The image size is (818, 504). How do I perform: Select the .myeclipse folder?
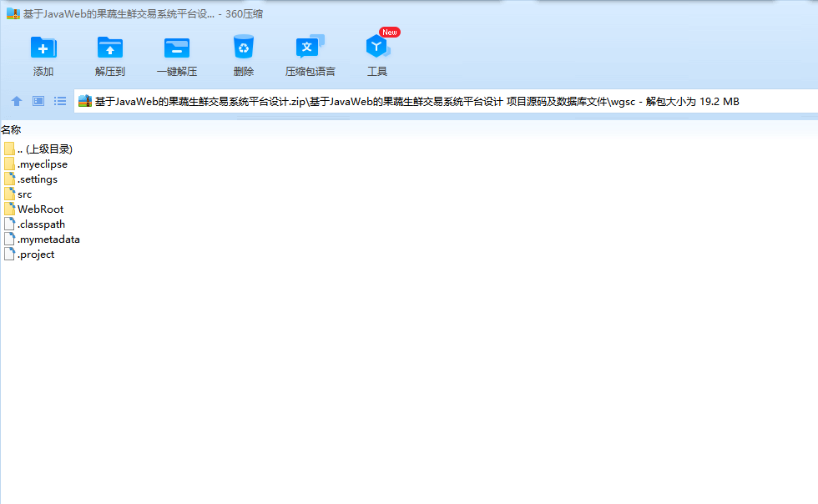36,164
